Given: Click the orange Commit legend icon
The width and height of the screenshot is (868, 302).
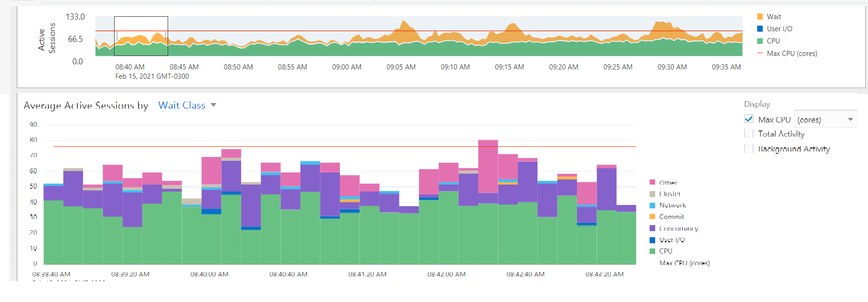Looking at the screenshot, I should pyautogui.click(x=652, y=217).
